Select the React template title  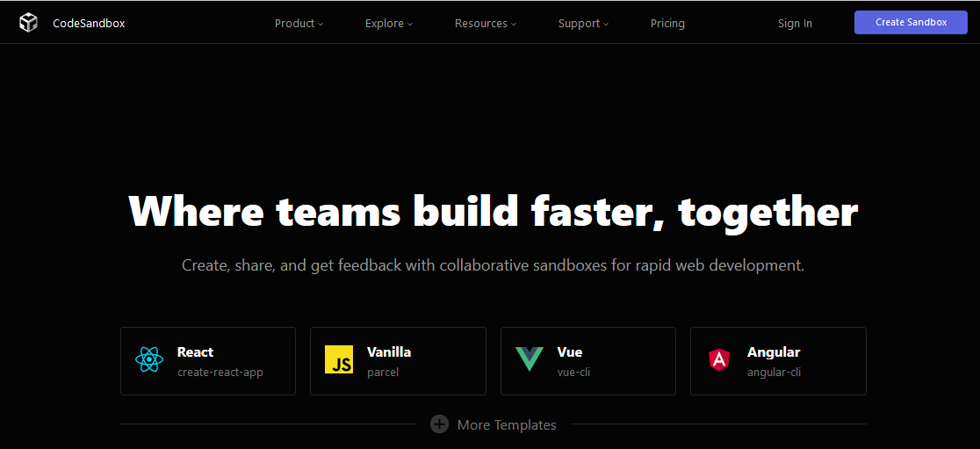point(195,352)
